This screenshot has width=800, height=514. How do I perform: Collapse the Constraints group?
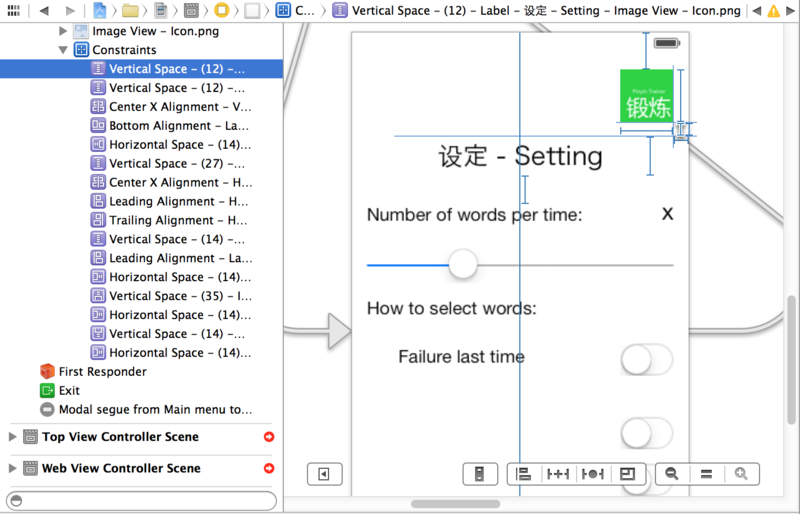(x=63, y=50)
